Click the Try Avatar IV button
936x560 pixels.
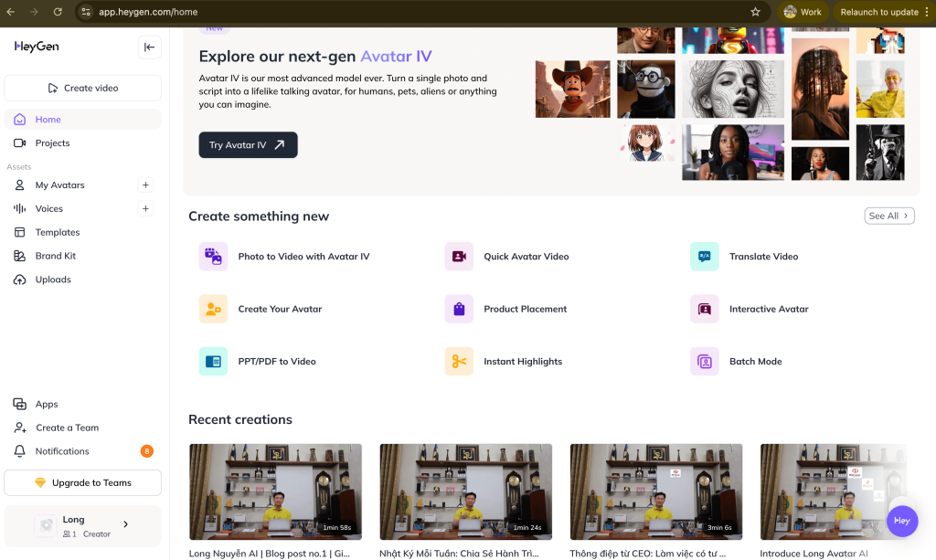tap(248, 145)
